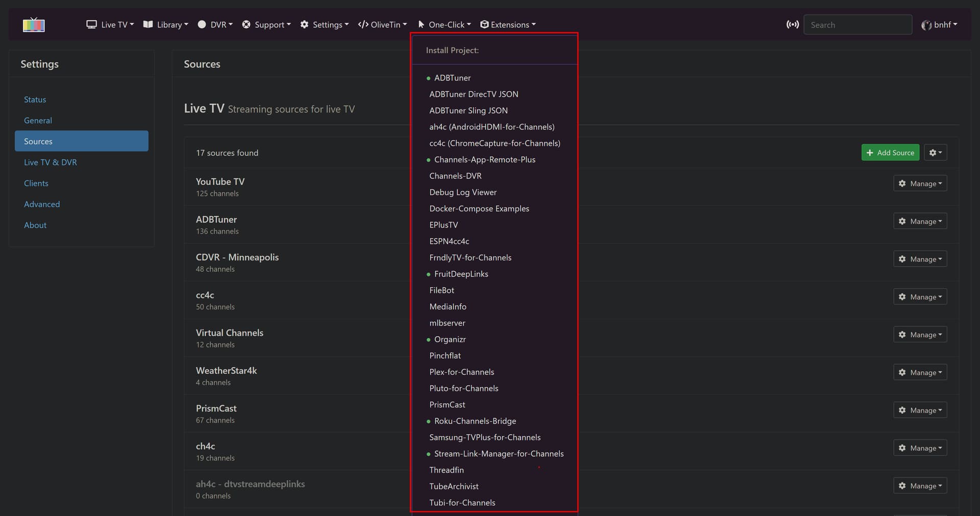The width and height of the screenshot is (980, 516).
Task: Open the OliveTin dropdown menu
Action: (x=382, y=25)
